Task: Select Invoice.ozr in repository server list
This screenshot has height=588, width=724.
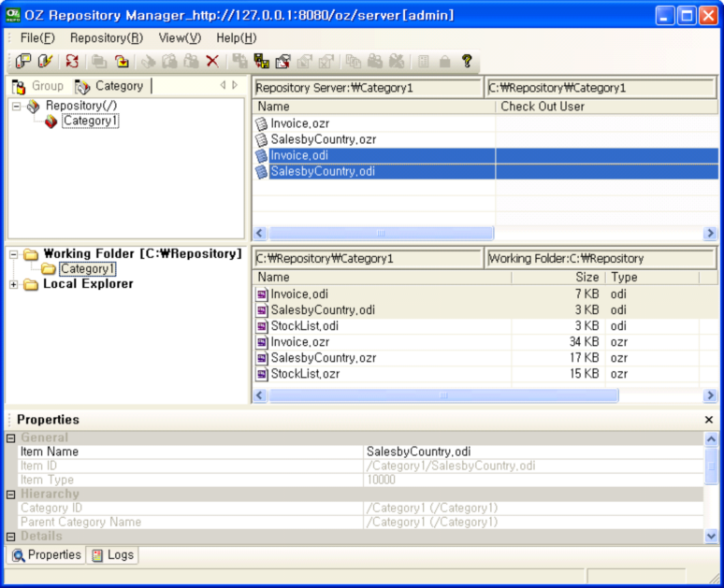Action: [x=300, y=123]
